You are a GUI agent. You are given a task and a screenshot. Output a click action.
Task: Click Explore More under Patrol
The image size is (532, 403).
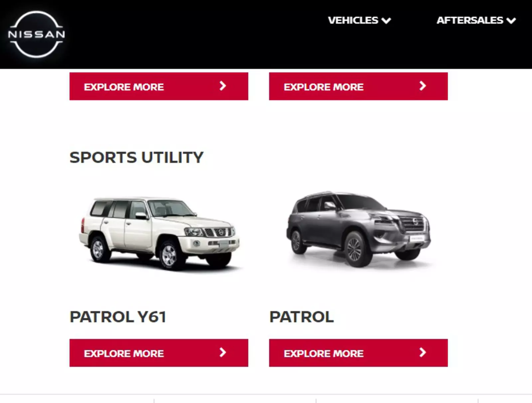tap(358, 353)
